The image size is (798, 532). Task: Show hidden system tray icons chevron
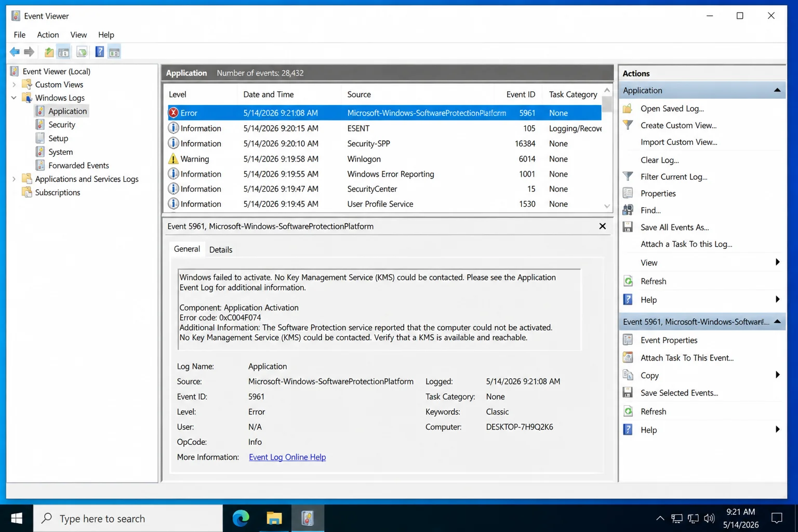pos(660,518)
